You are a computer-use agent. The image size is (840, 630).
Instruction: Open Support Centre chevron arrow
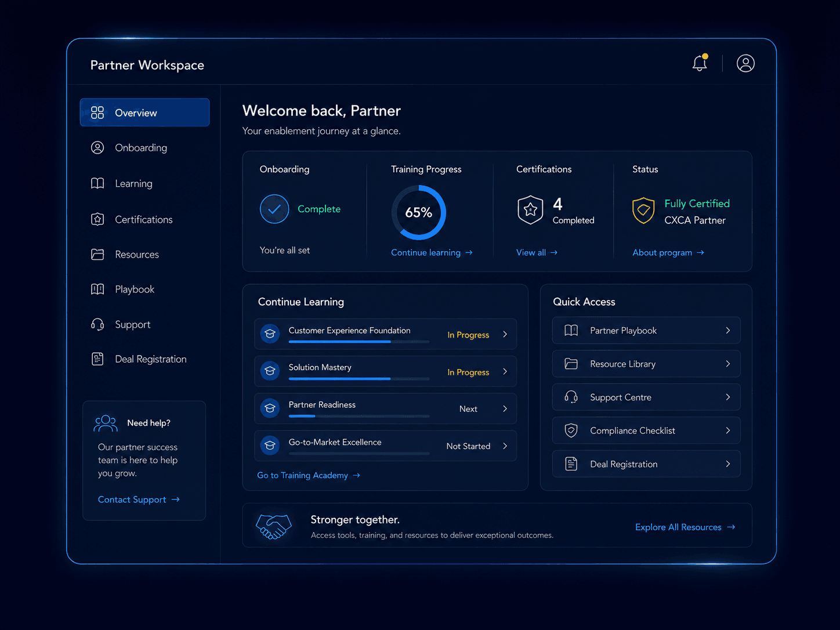728,397
